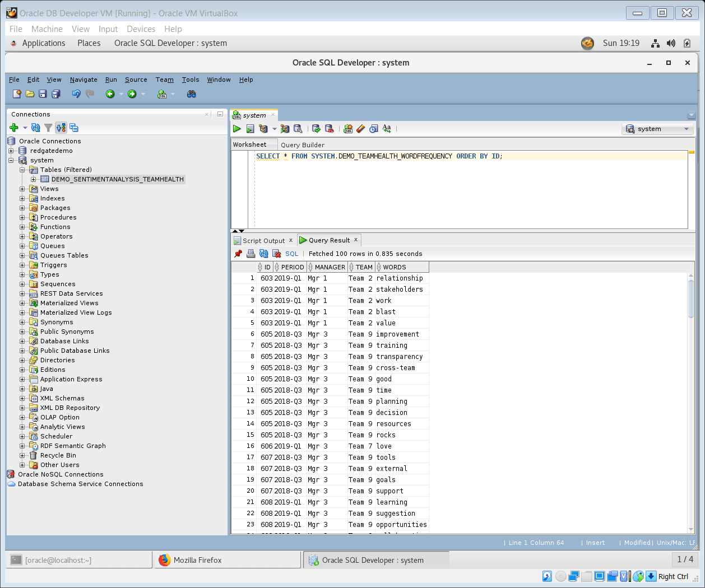Click the Open folder icon in toolbar
The height and width of the screenshot is (588, 705).
[30, 94]
